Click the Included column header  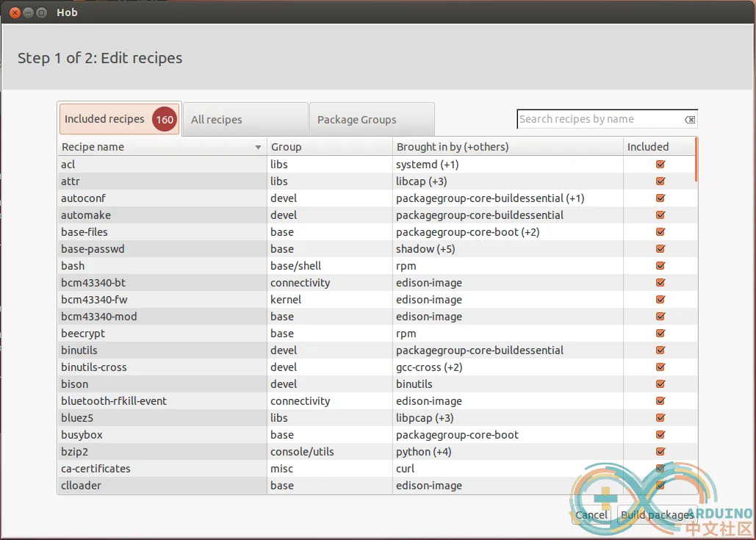tap(658, 147)
